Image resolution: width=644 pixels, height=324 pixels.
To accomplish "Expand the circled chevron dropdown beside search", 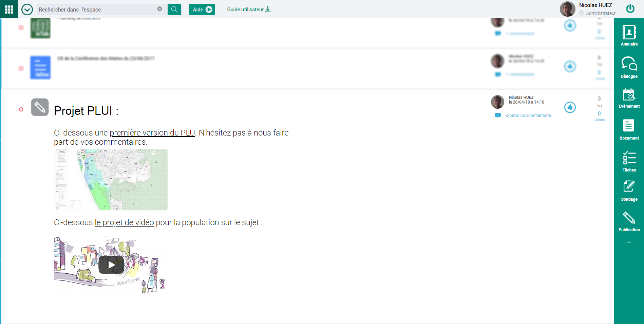I will [x=27, y=10].
